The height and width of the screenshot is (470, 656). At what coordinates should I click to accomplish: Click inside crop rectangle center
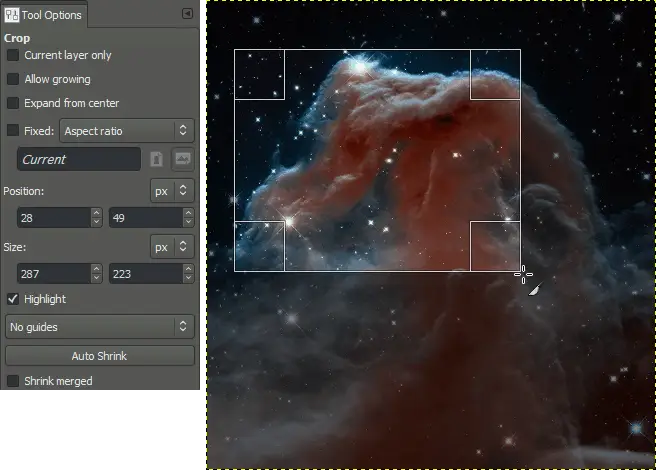(377, 160)
